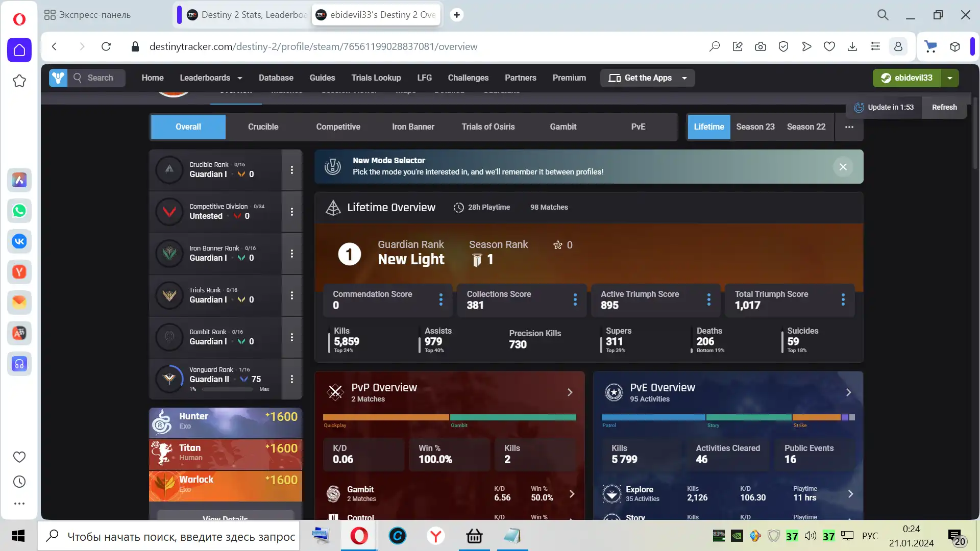Click the Vanguard Rank emblem icon
Viewport: 980px width, 551px height.
pos(169,379)
